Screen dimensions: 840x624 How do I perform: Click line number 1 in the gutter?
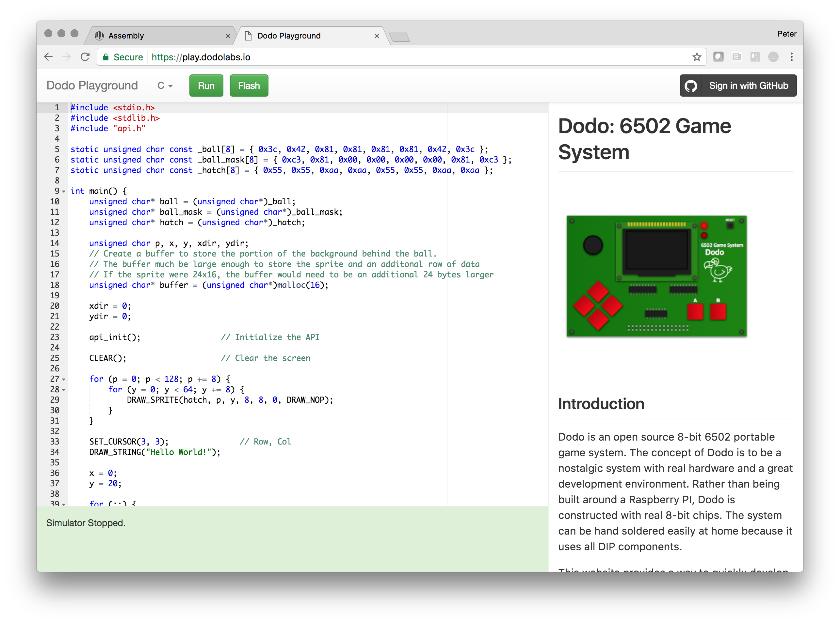57,108
